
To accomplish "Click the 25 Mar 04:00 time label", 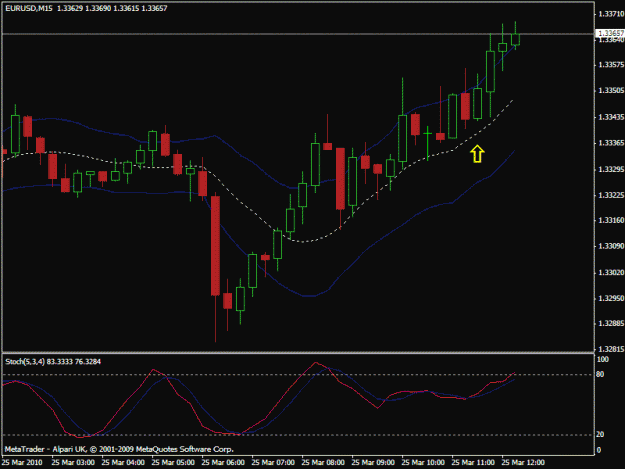I will coord(123,462).
